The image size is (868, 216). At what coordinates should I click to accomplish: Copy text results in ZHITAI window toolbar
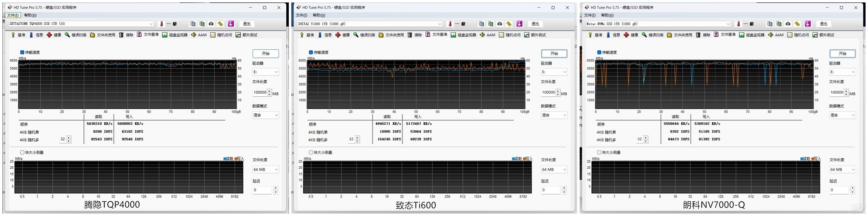481,24
